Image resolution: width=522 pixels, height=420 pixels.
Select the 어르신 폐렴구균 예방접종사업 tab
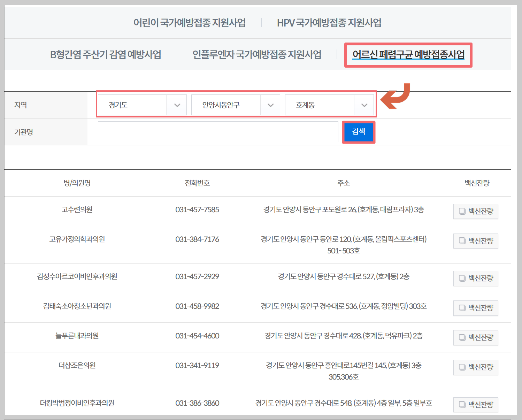408,55
